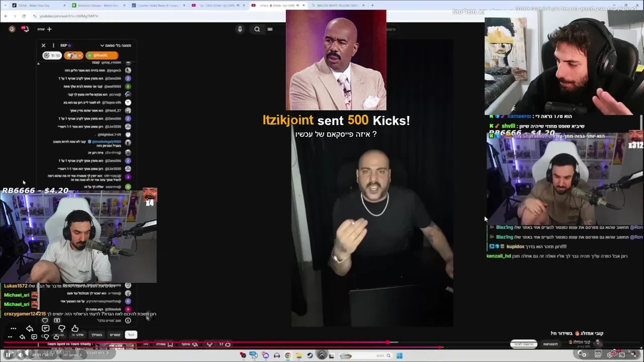Click the upper-right streamer webcam feed

(x=564, y=66)
